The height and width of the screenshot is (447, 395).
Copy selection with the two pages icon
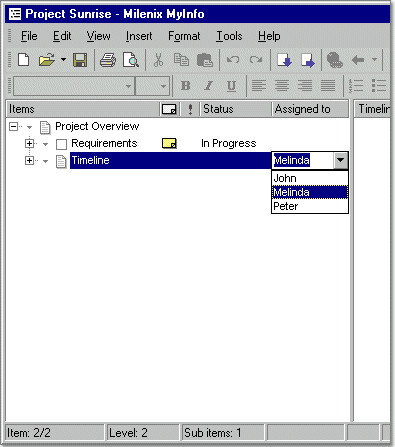tap(181, 60)
